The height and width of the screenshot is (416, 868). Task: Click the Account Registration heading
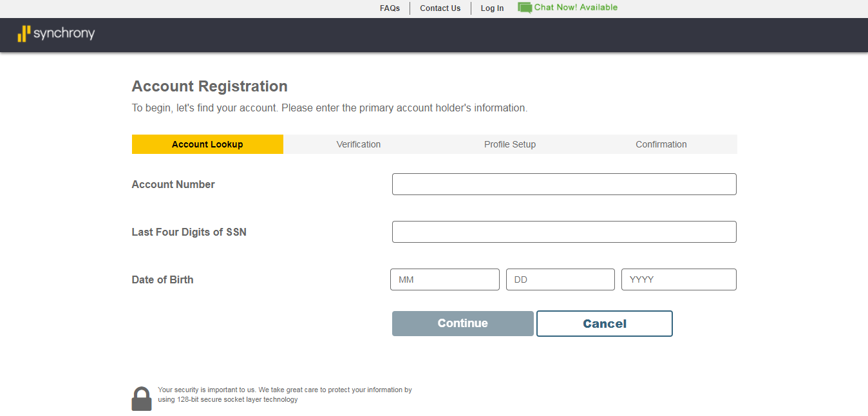coord(210,86)
